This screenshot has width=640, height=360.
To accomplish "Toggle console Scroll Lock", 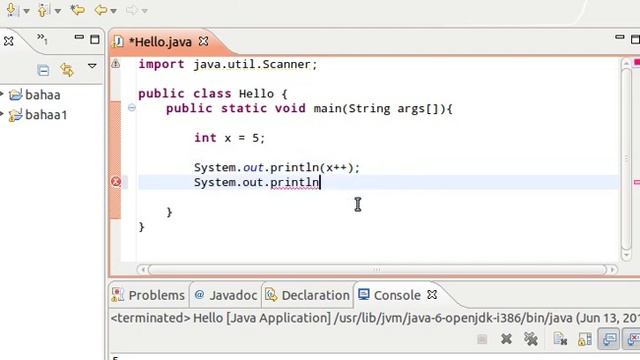I will [x=584, y=340].
